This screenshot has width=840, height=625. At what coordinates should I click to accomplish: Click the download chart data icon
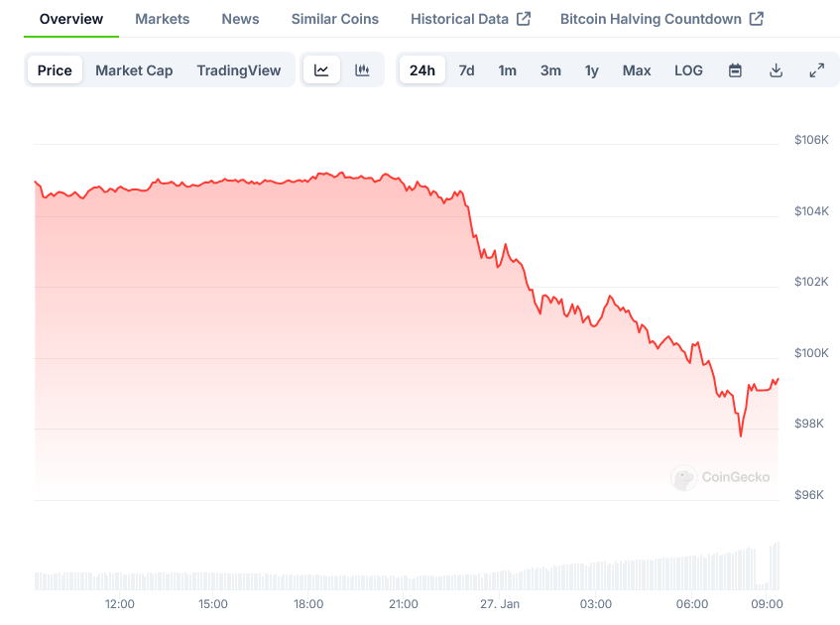coord(776,70)
